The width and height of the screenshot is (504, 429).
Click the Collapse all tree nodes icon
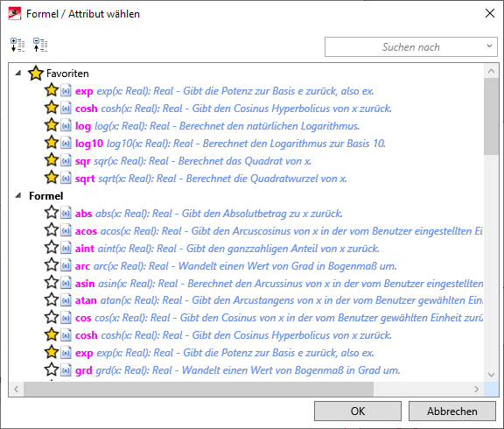pyautogui.click(x=40, y=45)
